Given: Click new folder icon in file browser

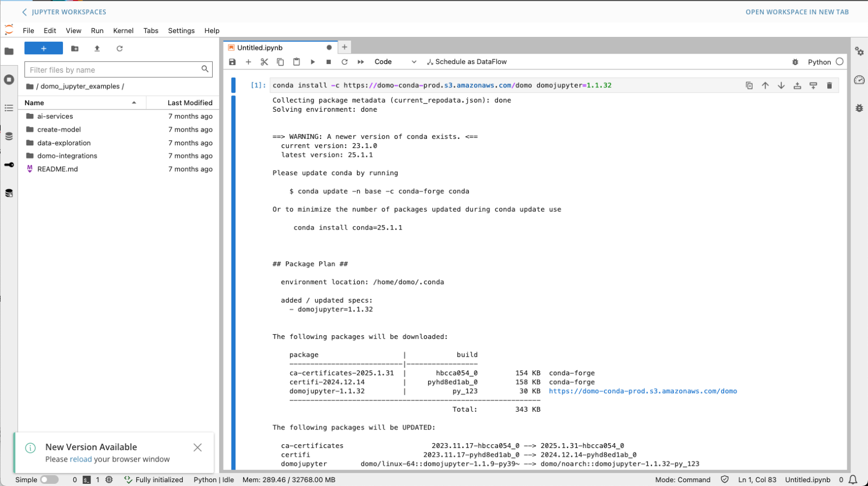Looking at the screenshot, I should click(x=75, y=48).
